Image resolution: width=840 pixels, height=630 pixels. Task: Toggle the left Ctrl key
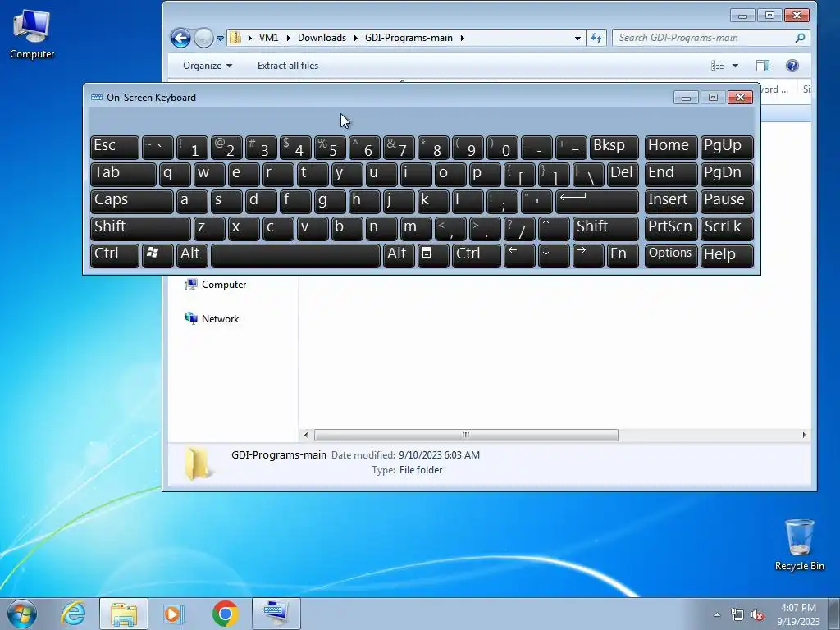(x=115, y=255)
